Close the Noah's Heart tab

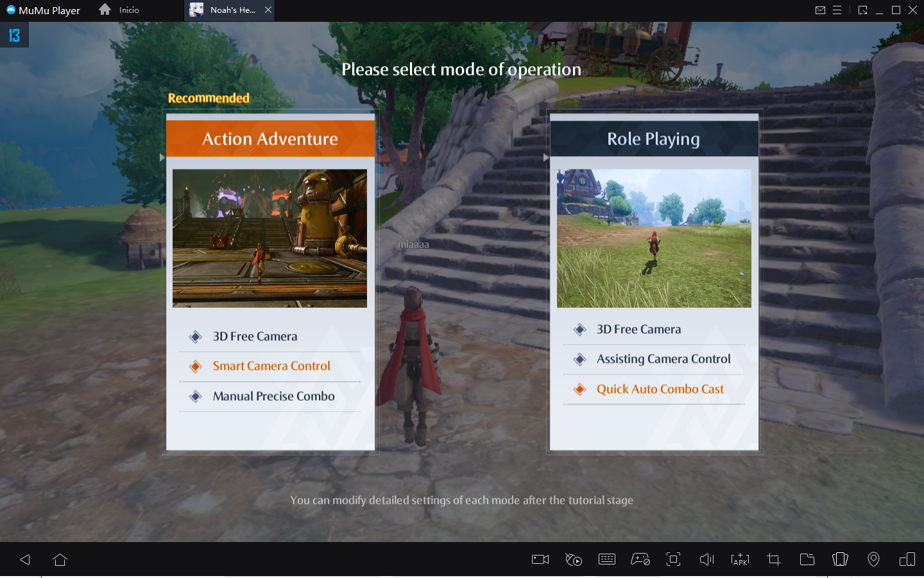click(x=268, y=10)
